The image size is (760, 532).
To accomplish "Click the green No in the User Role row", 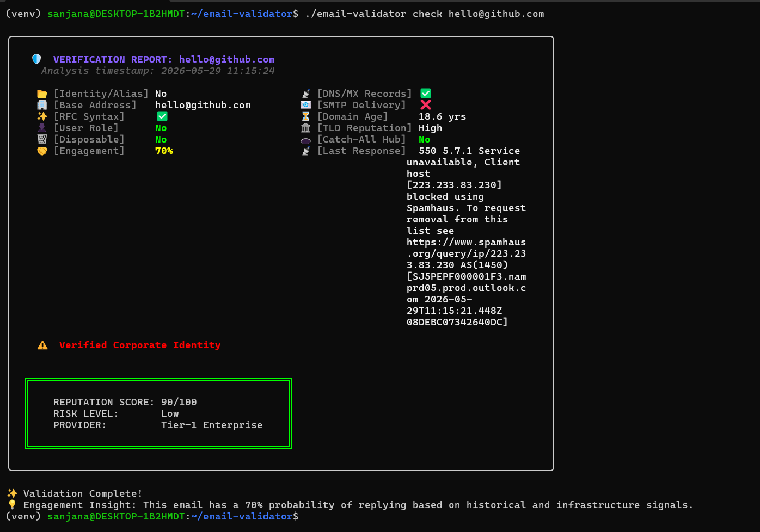I will pos(161,128).
